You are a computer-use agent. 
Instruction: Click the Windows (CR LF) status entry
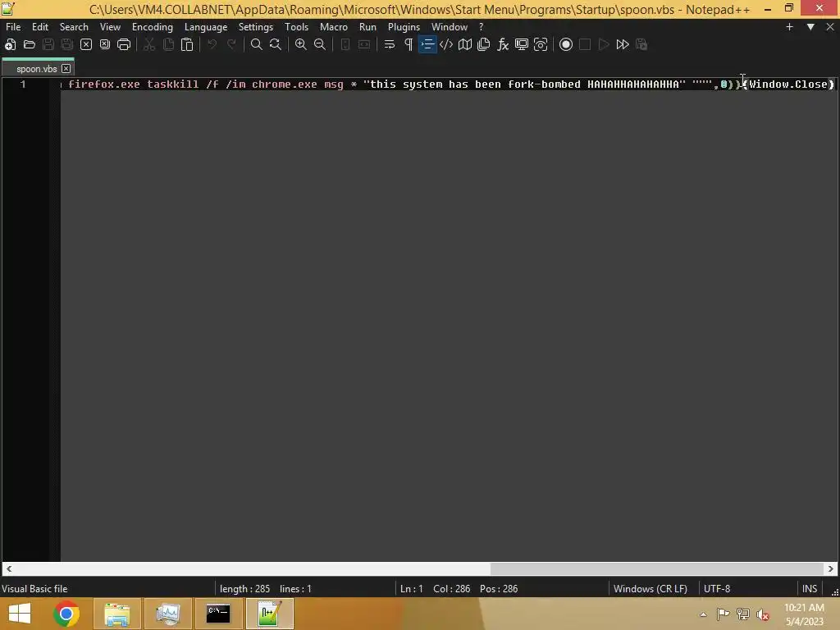coord(651,589)
